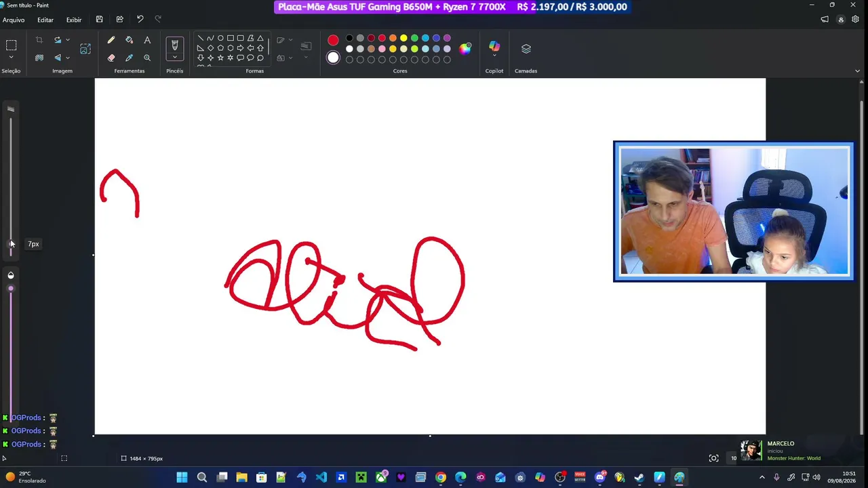868x488 pixels.
Task: Open the weather widget 29°C Ensolarado
Action: 24,477
